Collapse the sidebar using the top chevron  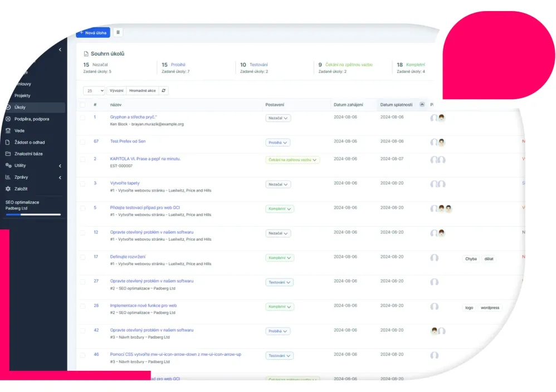[60, 49]
